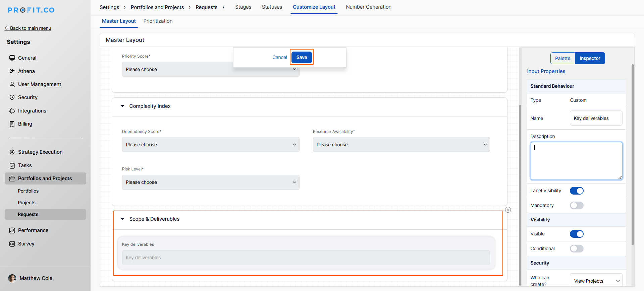
Task: Open the Resource Availability dropdown
Action: [x=401, y=145]
